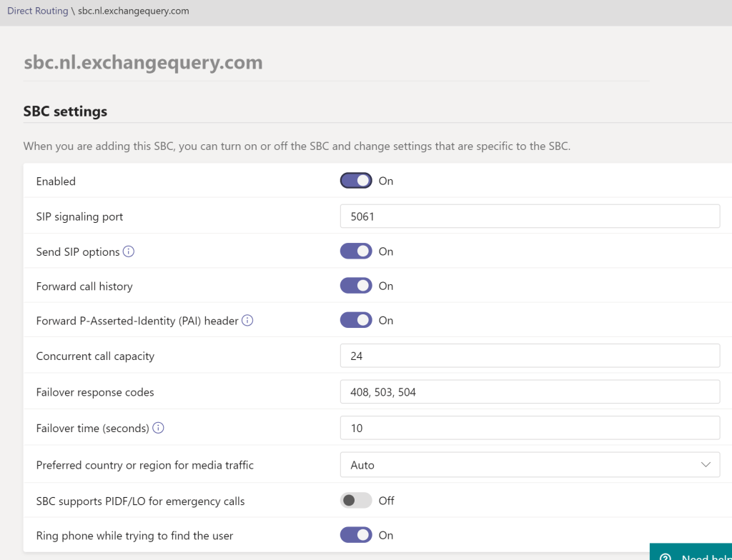Click the info icon next to Forward P-Asserted-Identity header

[x=247, y=320]
